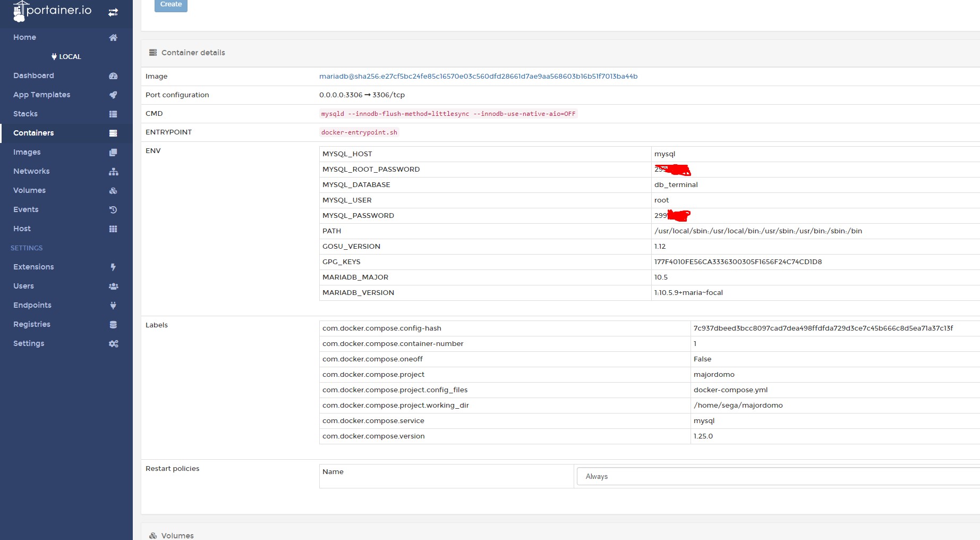Select Home in the sidebar menu
This screenshot has height=540, width=980.
click(24, 37)
